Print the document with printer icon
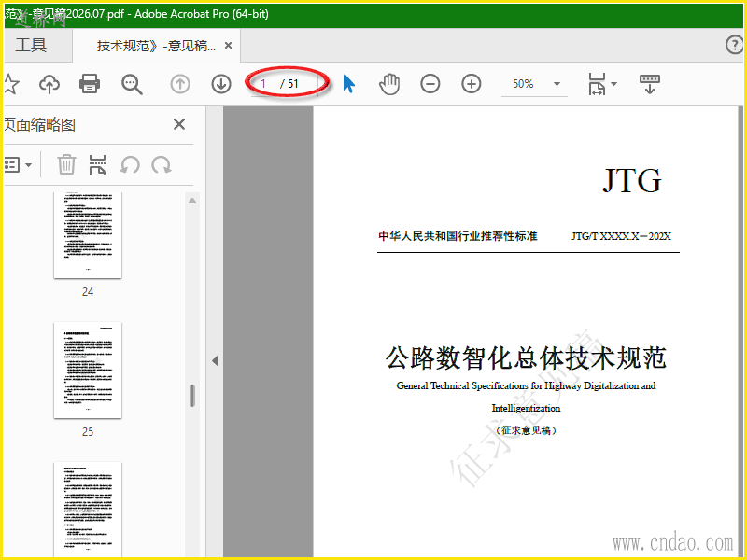 coord(90,84)
